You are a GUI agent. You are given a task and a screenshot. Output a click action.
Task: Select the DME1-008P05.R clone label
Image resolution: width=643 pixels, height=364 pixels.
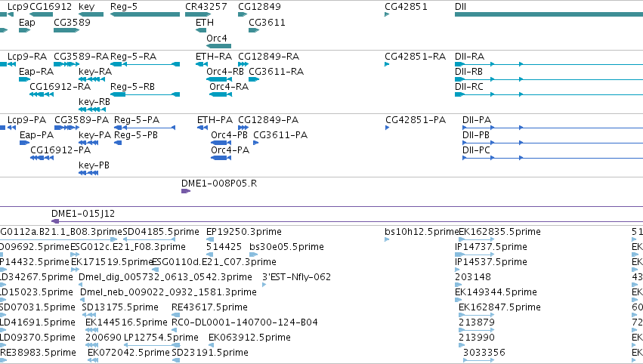click(x=219, y=184)
